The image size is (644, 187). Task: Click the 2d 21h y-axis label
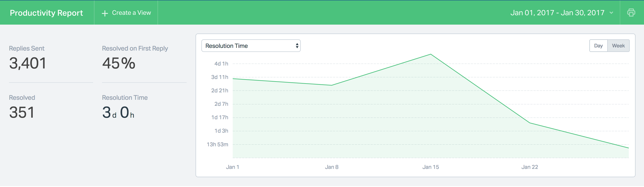click(x=220, y=91)
